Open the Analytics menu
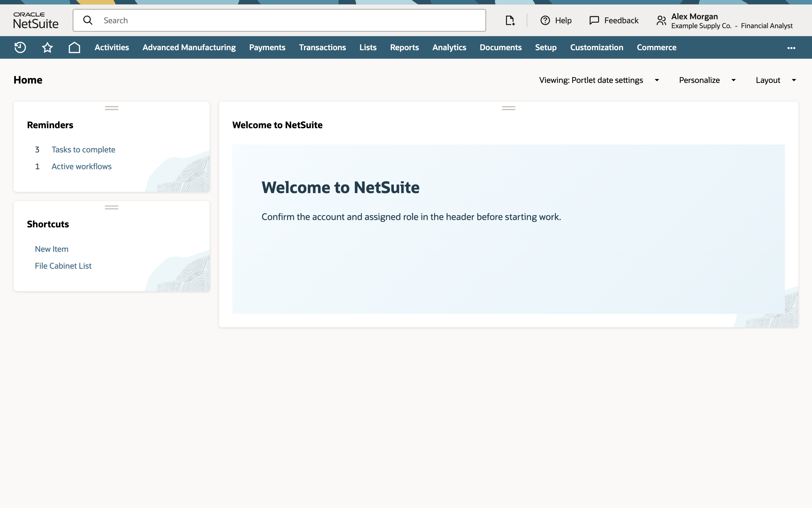This screenshot has width=812, height=508. (x=449, y=47)
